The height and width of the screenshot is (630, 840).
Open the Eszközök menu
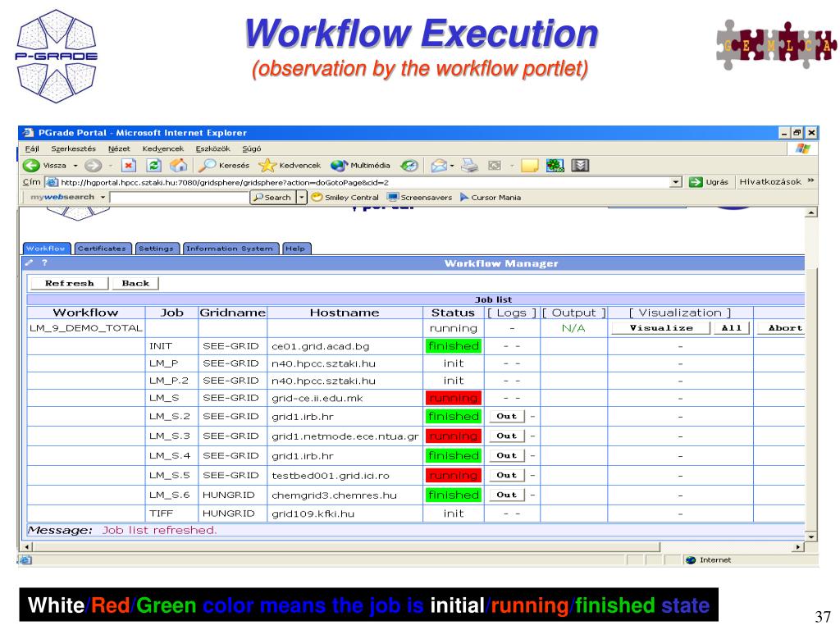pos(212,149)
